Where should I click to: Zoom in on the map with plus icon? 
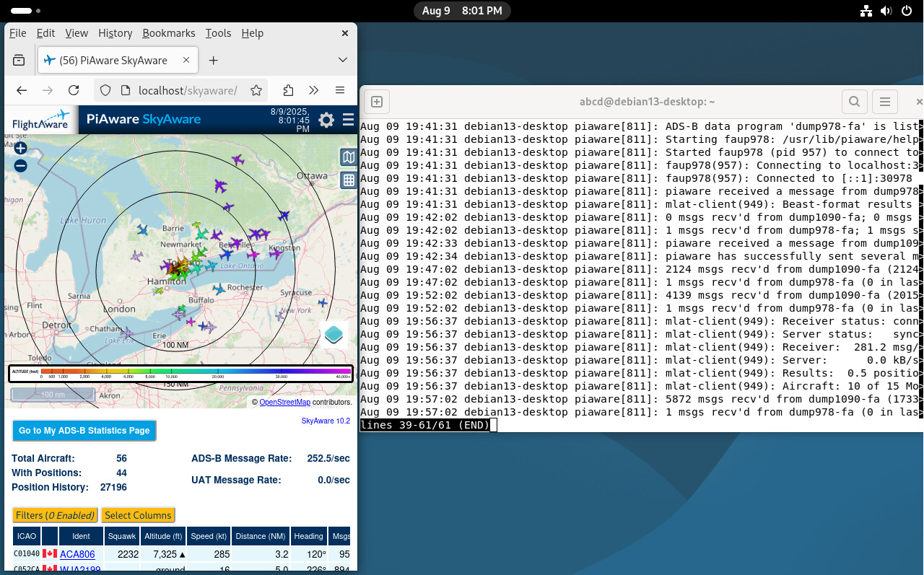pyautogui.click(x=20, y=148)
